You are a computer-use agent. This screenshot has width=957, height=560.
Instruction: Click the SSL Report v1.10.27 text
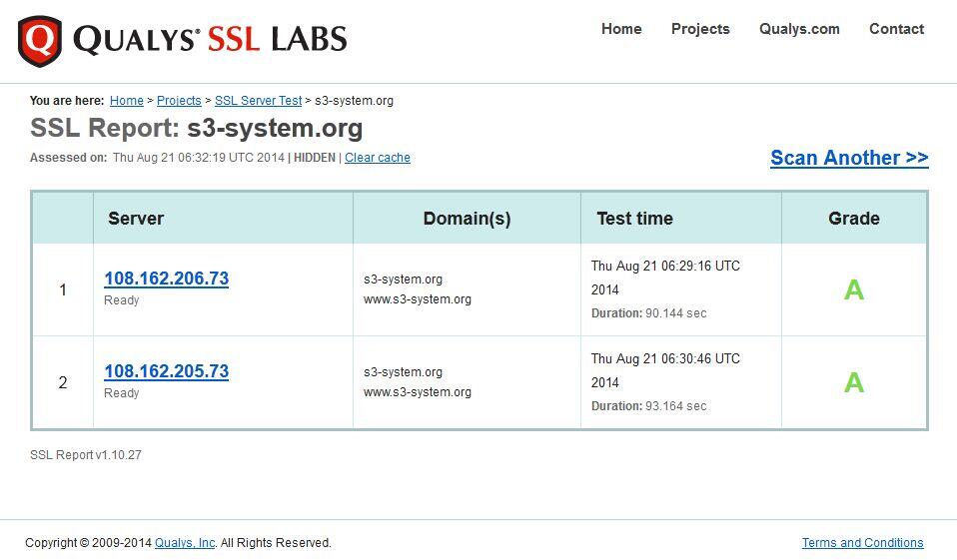pyautogui.click(x=86, y=455)
